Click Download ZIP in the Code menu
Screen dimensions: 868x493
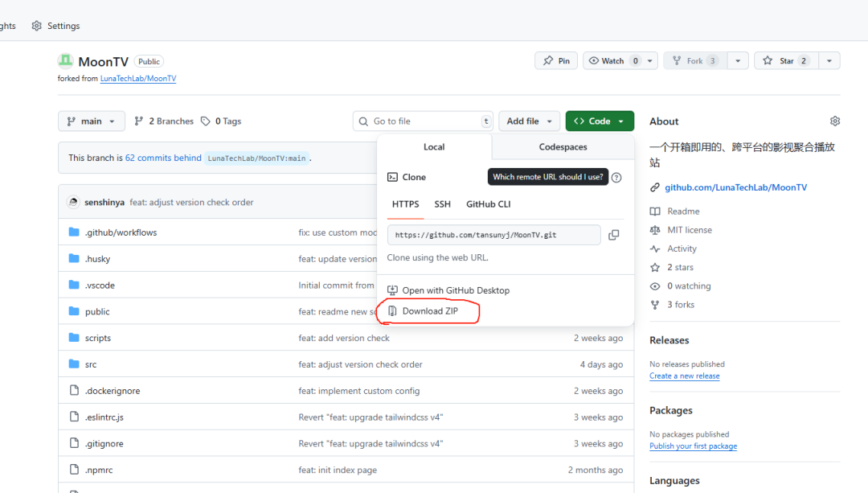point(430,311)
